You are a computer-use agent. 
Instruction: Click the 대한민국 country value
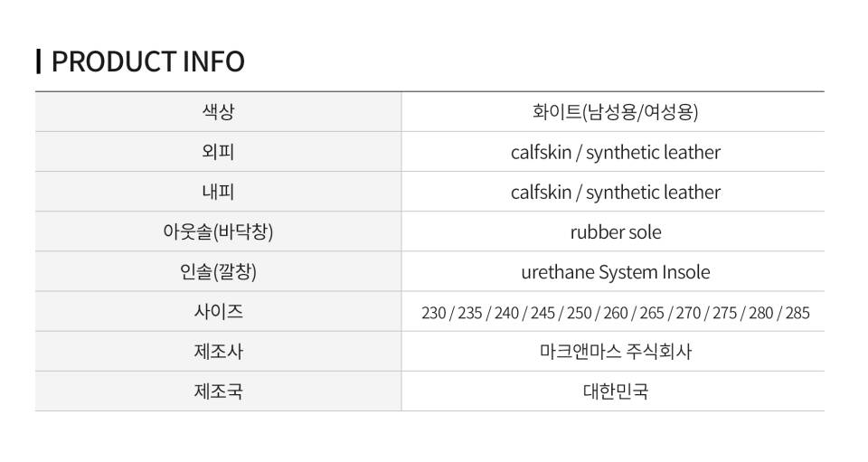tap(615, 391)
